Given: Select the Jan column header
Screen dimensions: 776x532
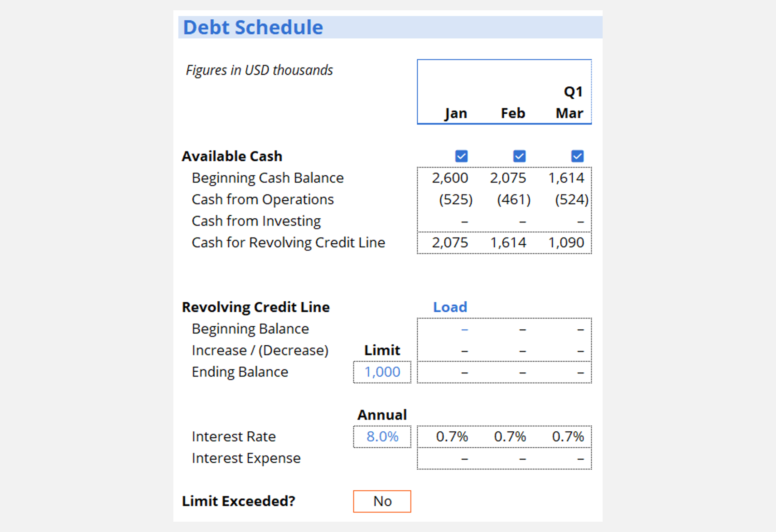Looking at the screenshot, I should [x=456, y=113].
